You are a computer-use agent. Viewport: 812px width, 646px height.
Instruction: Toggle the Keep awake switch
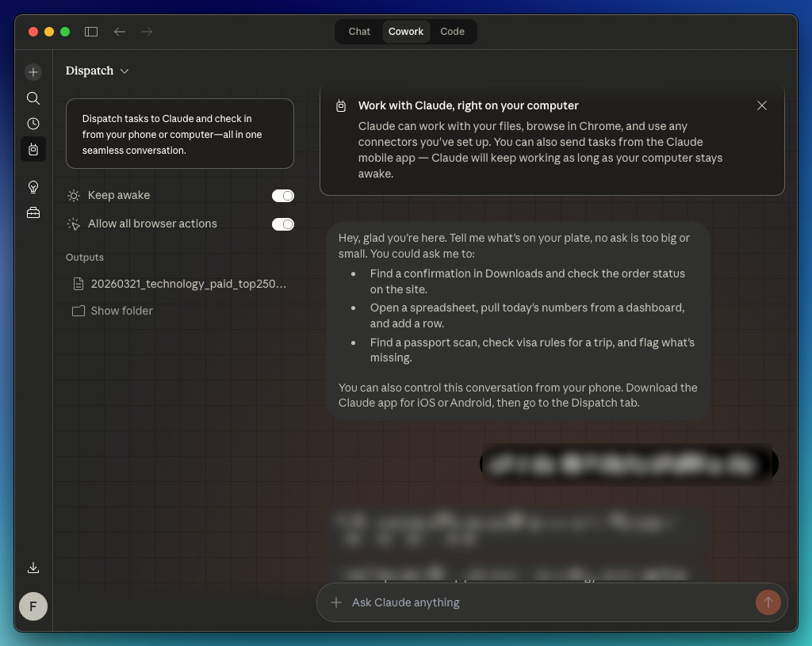(x=283, y=196)
